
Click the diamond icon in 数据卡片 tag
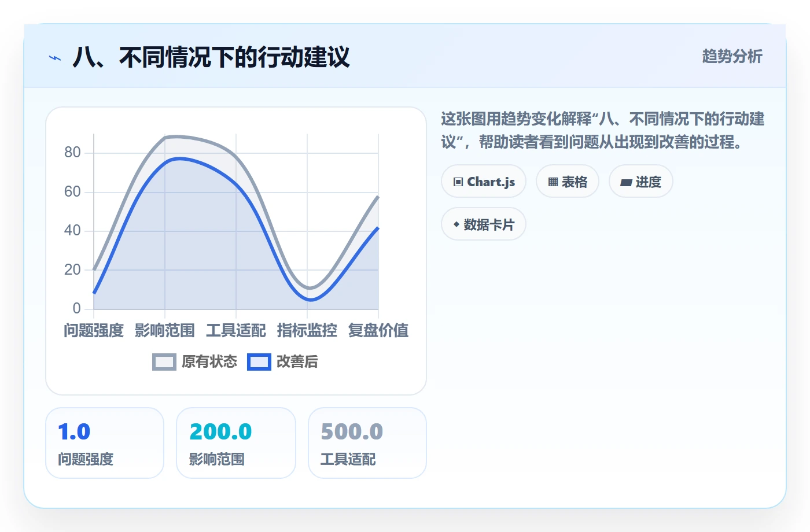click(x=456, y=224)
